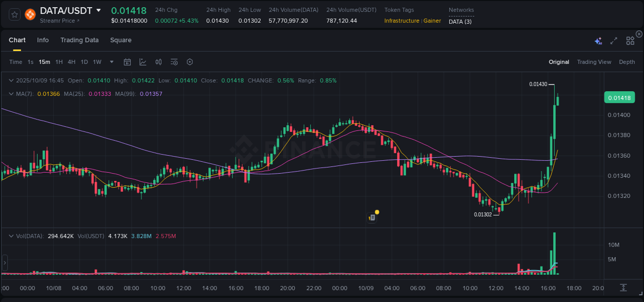Select the 1H timeframe interval
Viewport: 644px width, 302px height.
[x=59, y=62]
